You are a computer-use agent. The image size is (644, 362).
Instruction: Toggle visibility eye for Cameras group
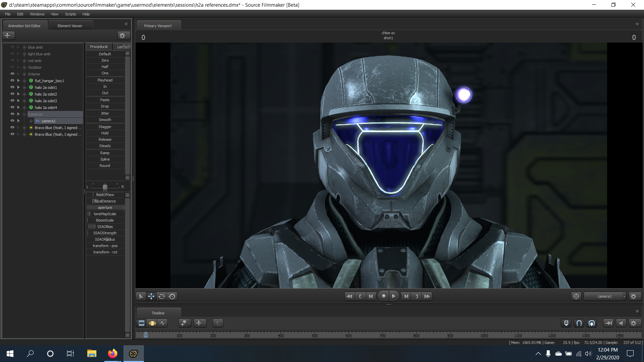click(12, 114)
